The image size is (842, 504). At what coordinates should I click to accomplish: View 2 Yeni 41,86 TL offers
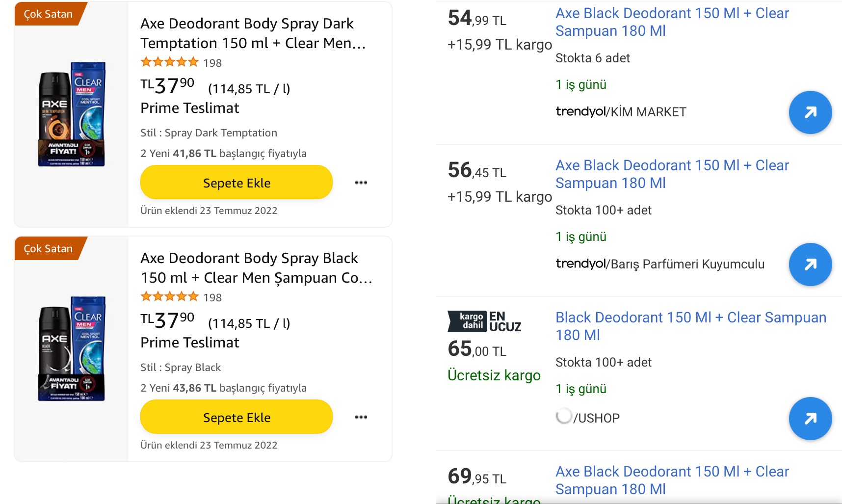point(223,154)
